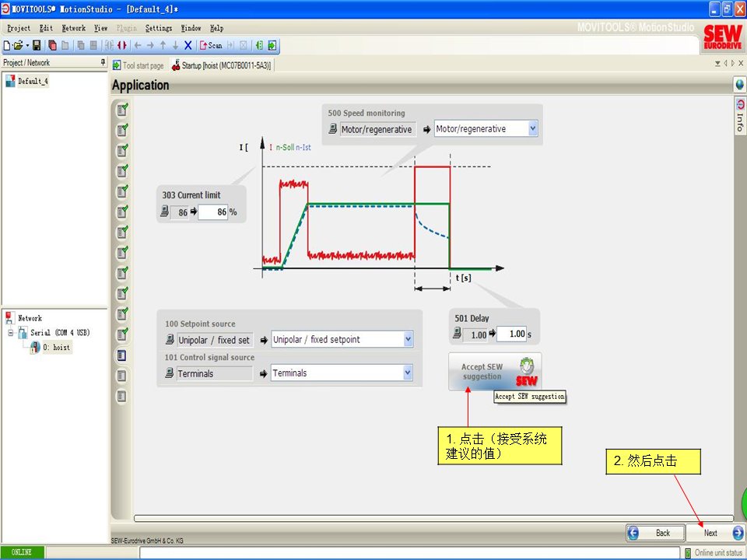Click the last wizard step icon in sidebar
The height and width of the screenshot is (560, 747).
point(121,397)
